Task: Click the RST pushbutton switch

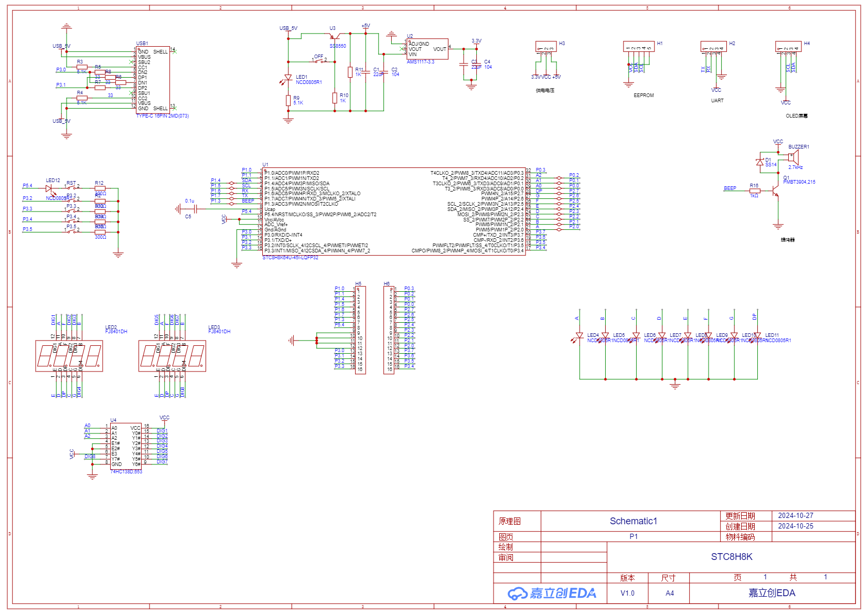Action: [x=72, y=187]
